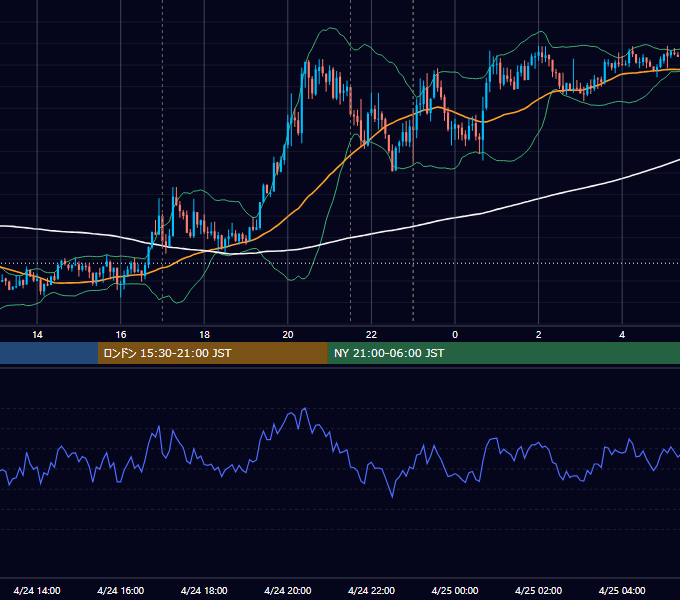This screenshot has height=600, width=680.
Task: Click the 4/25 04:00 date label
Action: coord(622,590)
